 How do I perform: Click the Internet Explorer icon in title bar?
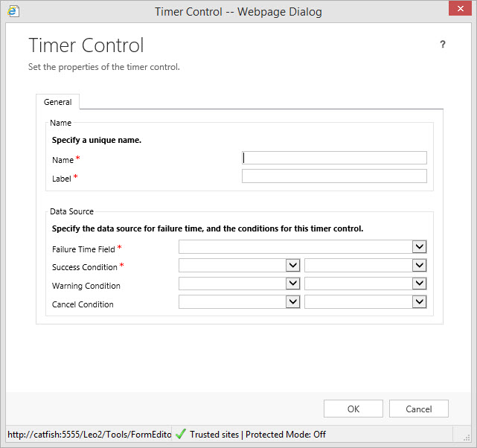(13, 12)
